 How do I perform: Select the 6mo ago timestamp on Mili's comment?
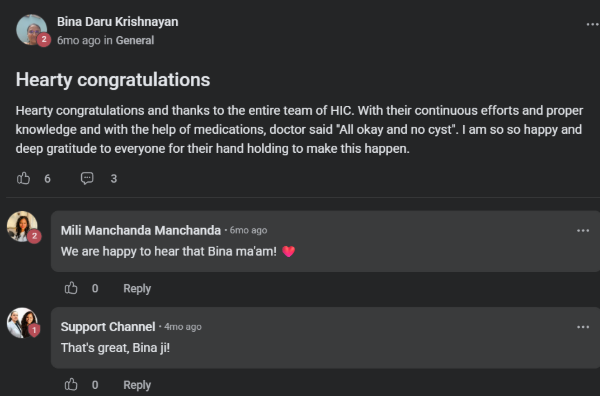(x=248, y=230)
